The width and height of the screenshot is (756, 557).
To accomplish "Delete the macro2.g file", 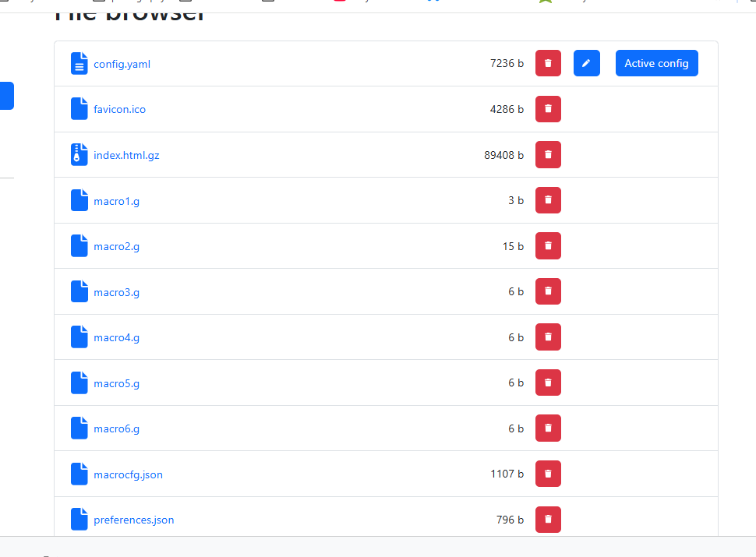I will pos(548,245).
